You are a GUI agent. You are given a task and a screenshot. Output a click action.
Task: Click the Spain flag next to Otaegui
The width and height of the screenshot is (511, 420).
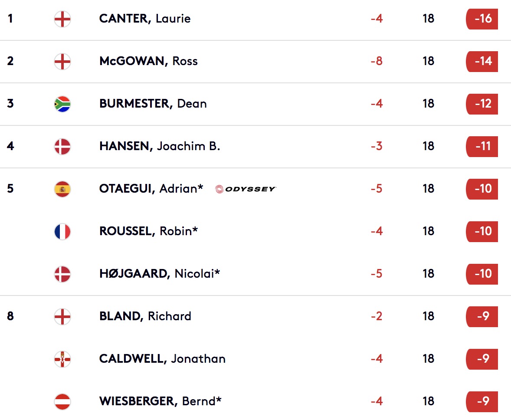(x=62, y=189)
